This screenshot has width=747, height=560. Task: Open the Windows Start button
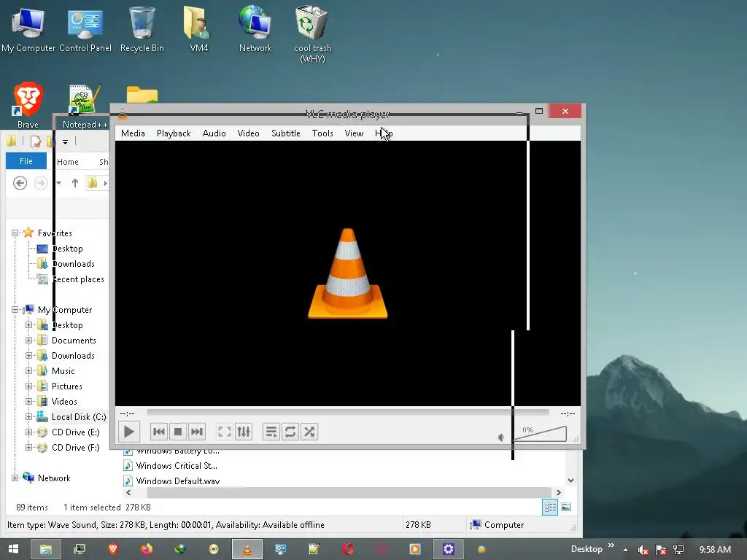(x=13, y=549)
